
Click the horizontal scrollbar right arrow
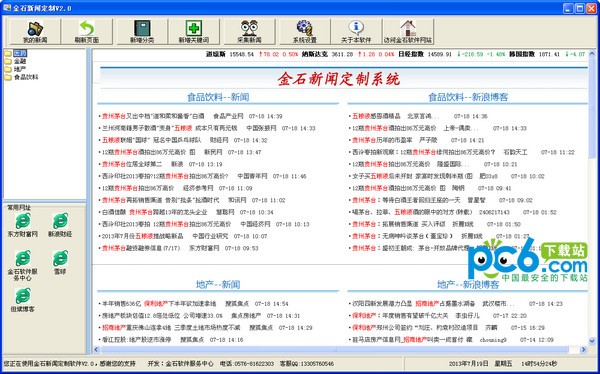583,349
